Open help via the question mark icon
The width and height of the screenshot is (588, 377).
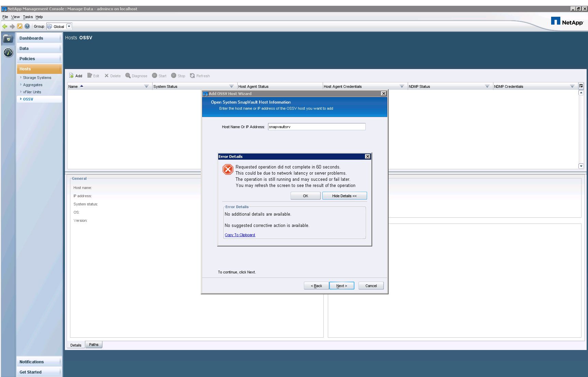point(27,26)
